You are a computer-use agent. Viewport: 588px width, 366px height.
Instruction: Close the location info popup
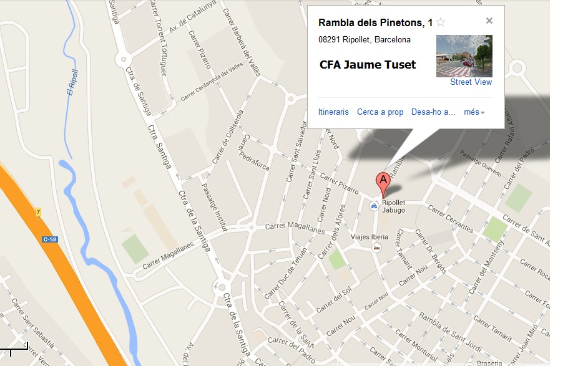(x=489, y=21)
